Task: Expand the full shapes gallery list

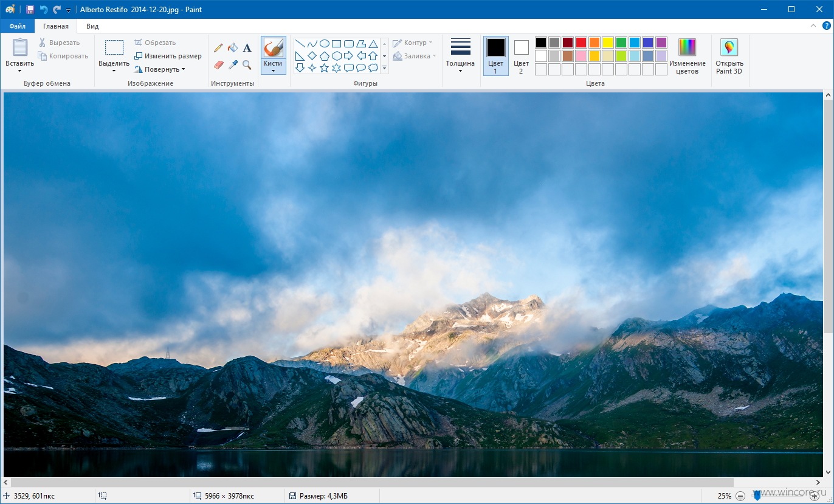Action: (384, 68)
